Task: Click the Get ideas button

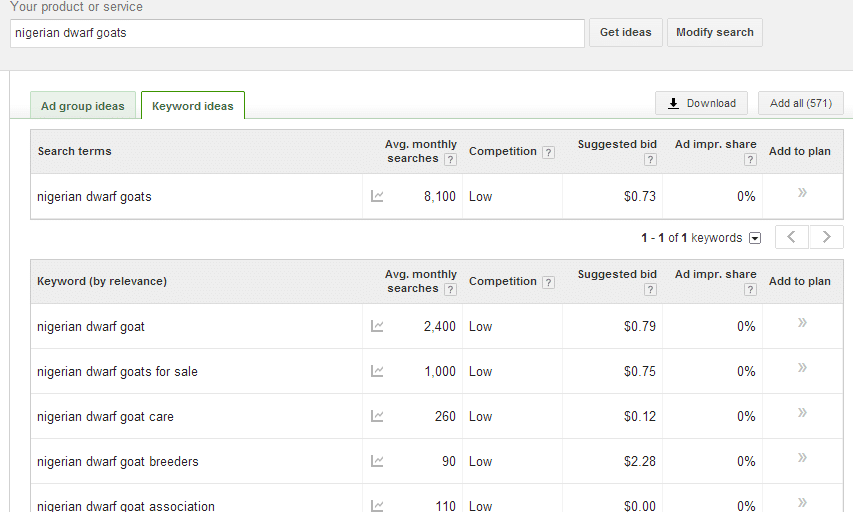Action: [626, 32]
